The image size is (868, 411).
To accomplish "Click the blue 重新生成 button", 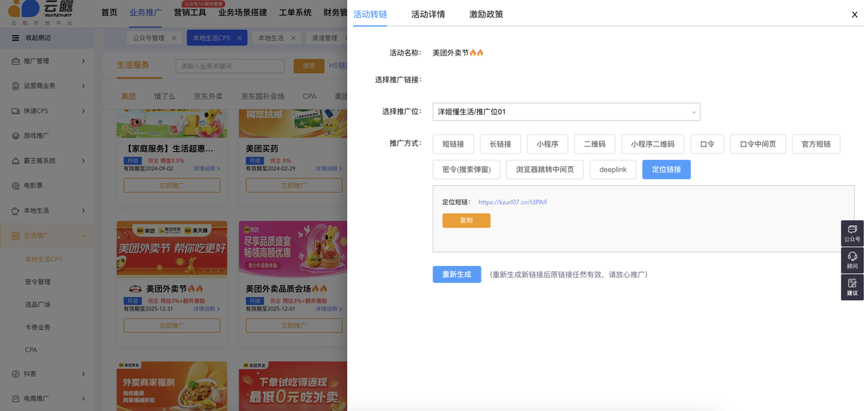I will point(456,275).
